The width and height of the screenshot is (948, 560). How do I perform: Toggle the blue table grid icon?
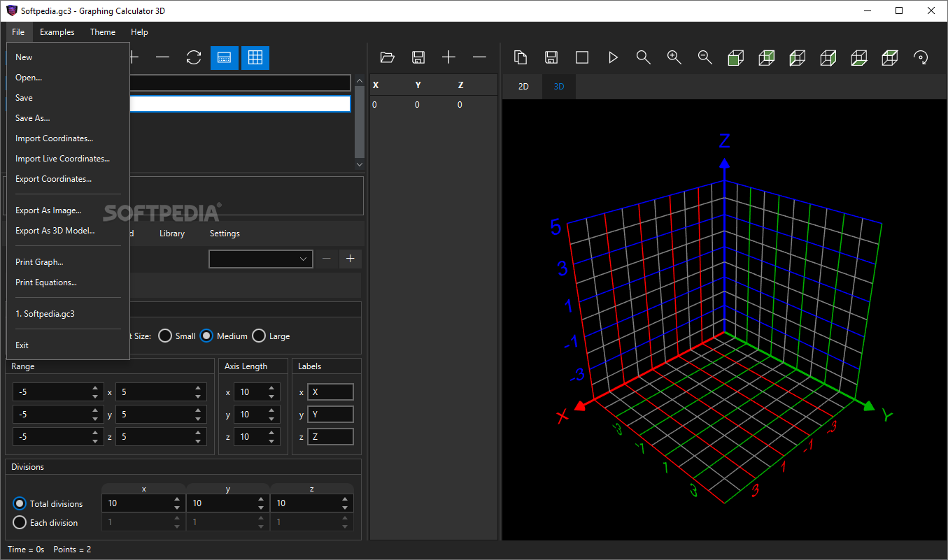click(x=255, y=57)
